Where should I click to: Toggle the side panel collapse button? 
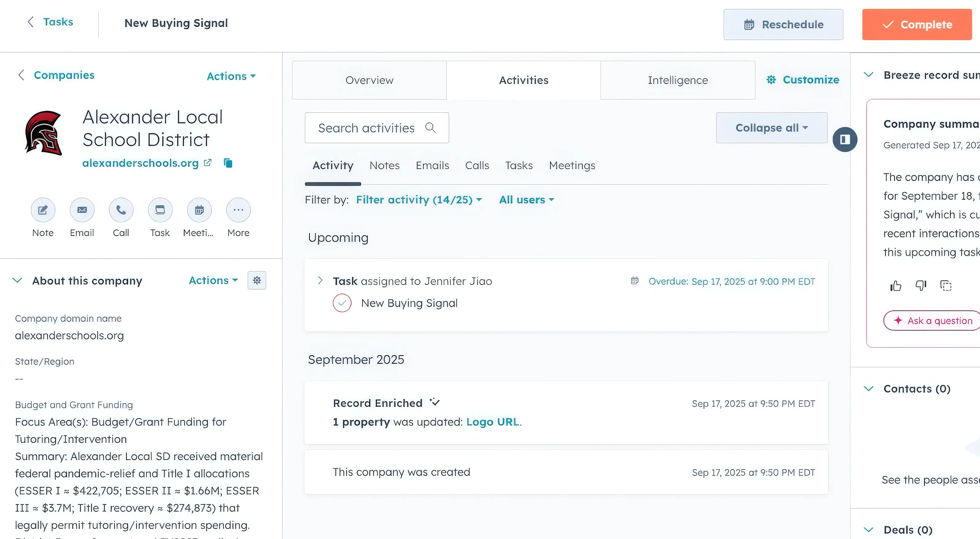(x=845, y=140)
